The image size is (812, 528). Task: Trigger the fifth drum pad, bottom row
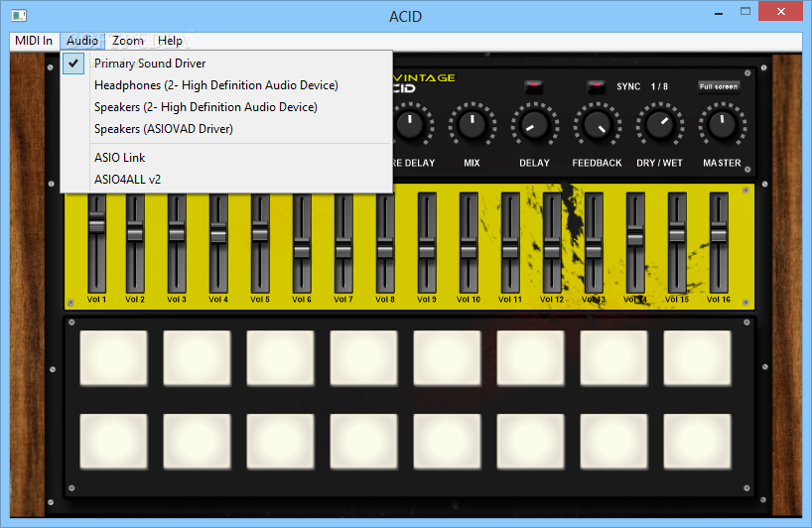[448, 442]
